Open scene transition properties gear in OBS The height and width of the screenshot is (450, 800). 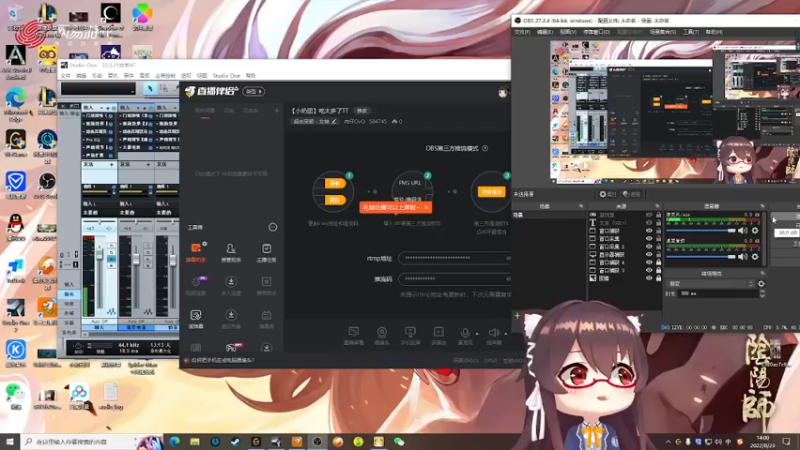click(761, 284)
